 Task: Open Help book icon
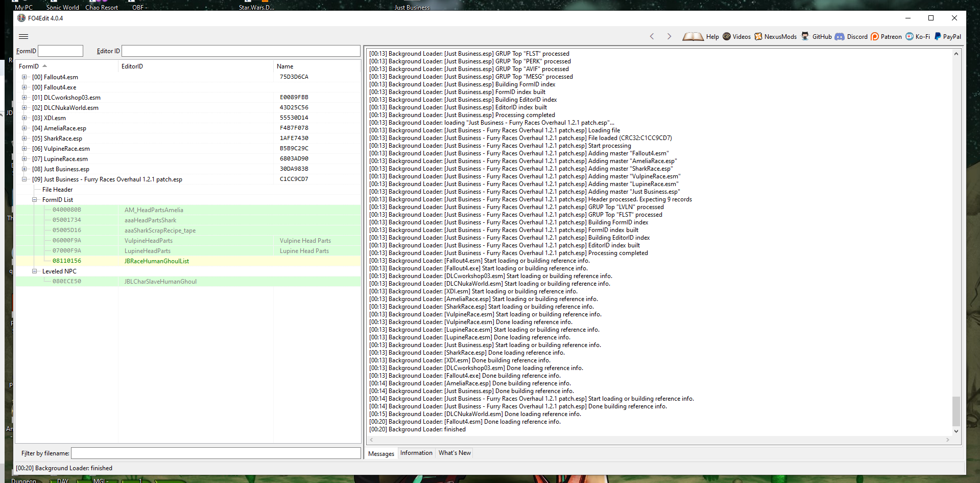click(x=692, y=36)
